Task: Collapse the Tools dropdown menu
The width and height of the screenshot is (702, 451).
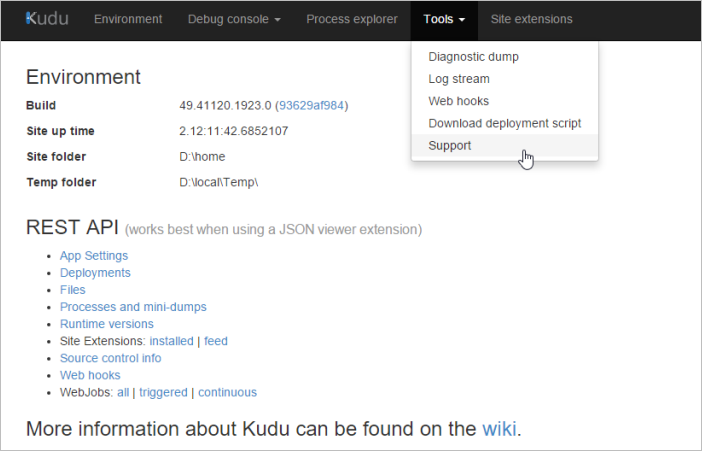Action: coord(444,19)
